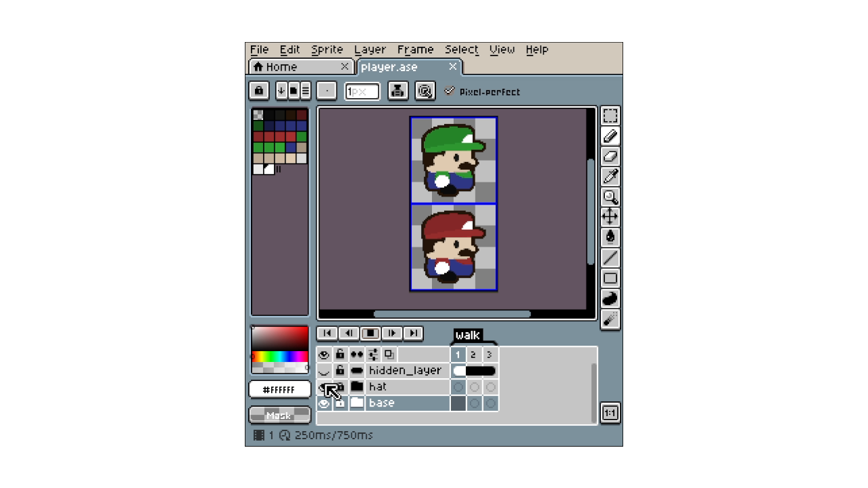This screenshot has width=868, height=488.
Task: Hide the base layer via its eye icon
Action: tap(324, 403)
